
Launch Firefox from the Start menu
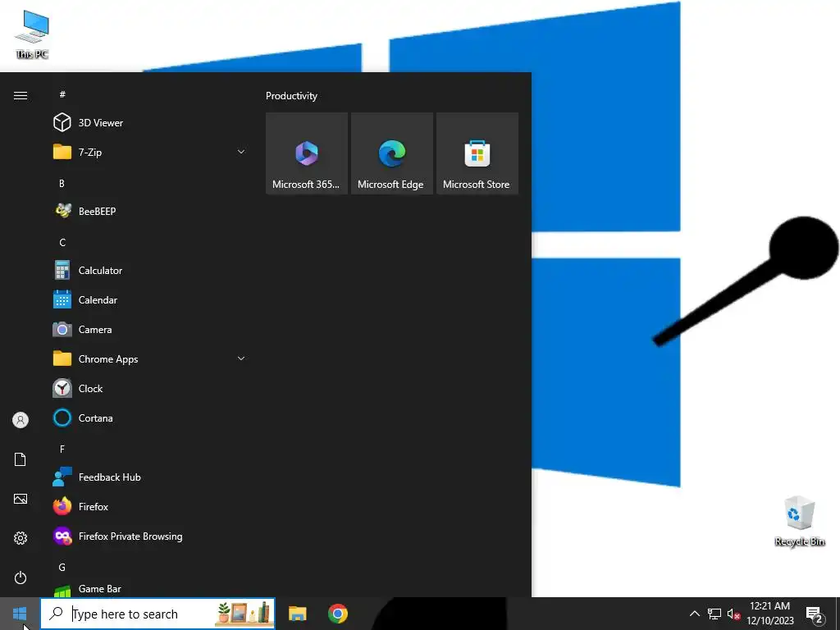(149, 506)
